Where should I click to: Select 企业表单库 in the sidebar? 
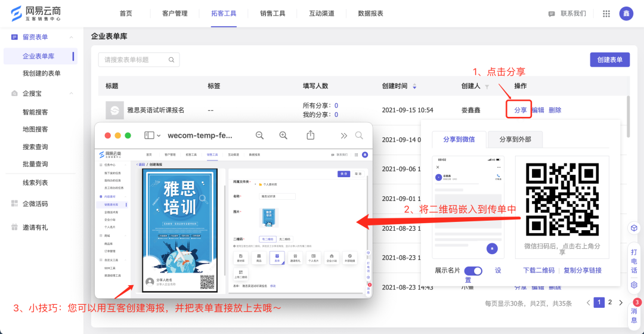tap(41, 56)
